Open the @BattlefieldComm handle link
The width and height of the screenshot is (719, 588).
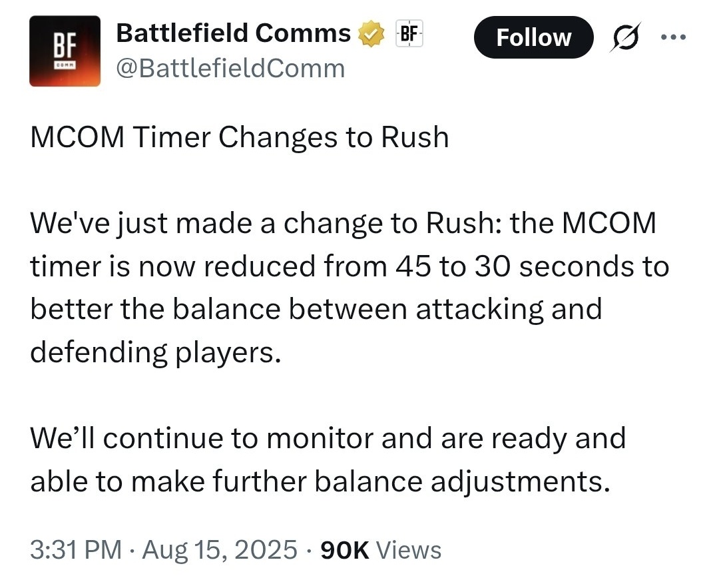tap(230, 69)
